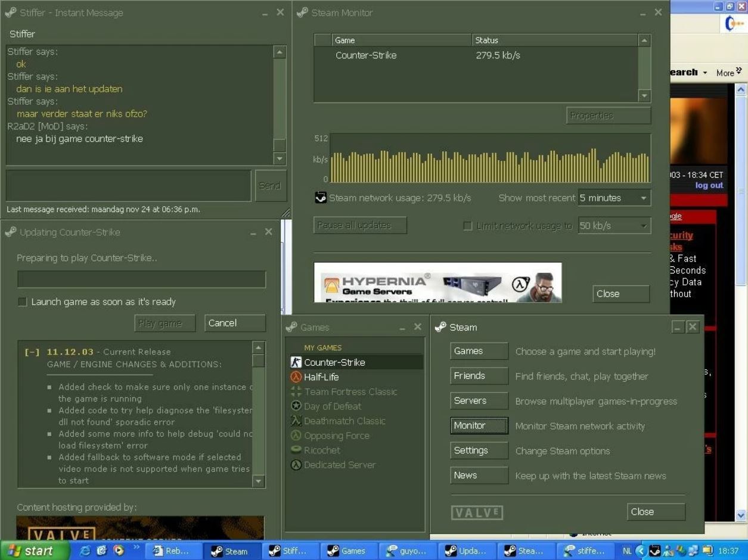Toggle the Limit network usage checkbox
The image size is (748, 560).
(468, 226)
